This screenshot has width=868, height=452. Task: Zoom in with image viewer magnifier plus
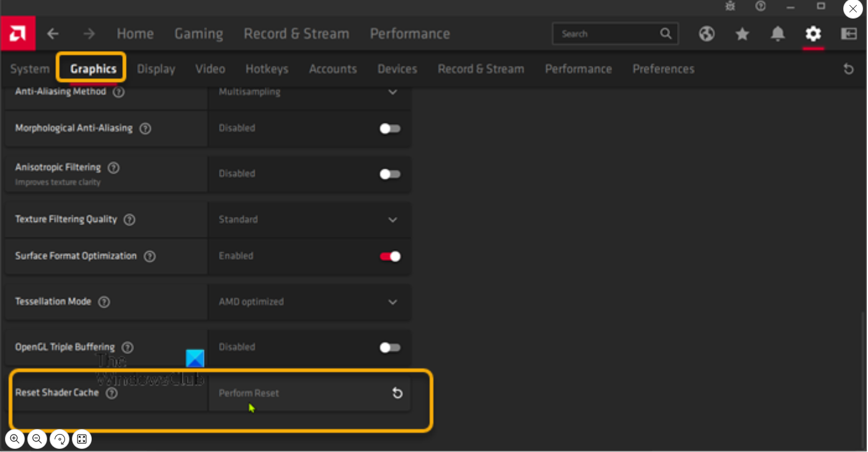[x=15, y=439]
